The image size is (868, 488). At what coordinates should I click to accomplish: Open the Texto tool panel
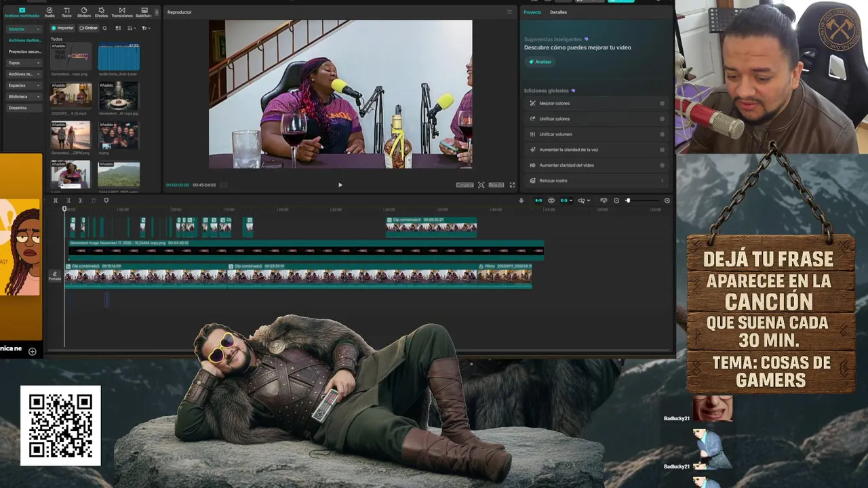66,12
